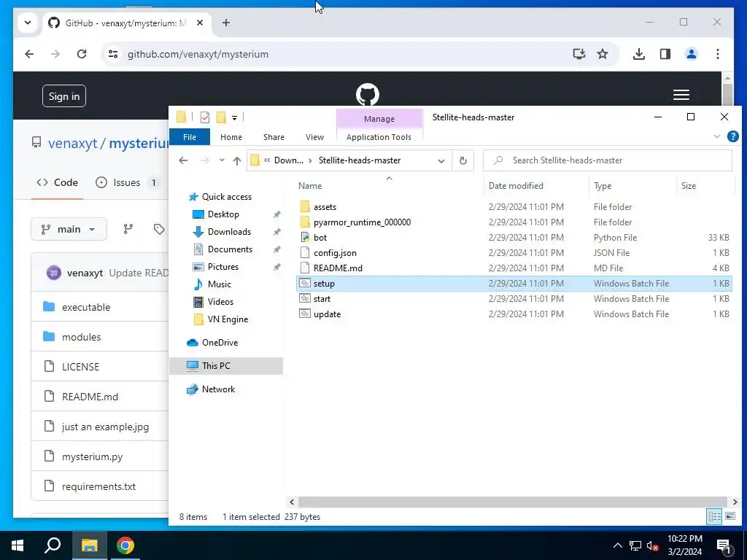
Task: Open just an example.jpg on GitHub
Action: [x=105, y=427]
